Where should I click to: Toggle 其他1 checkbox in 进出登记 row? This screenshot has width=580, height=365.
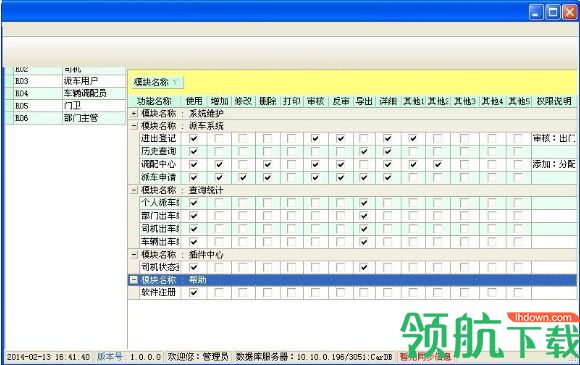click(x=413, y=138)
